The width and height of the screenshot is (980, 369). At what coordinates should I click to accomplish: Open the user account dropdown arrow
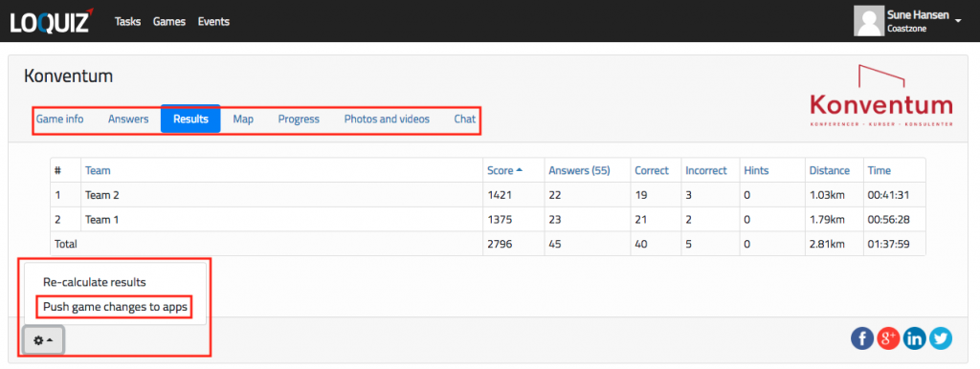coord(958,21)
